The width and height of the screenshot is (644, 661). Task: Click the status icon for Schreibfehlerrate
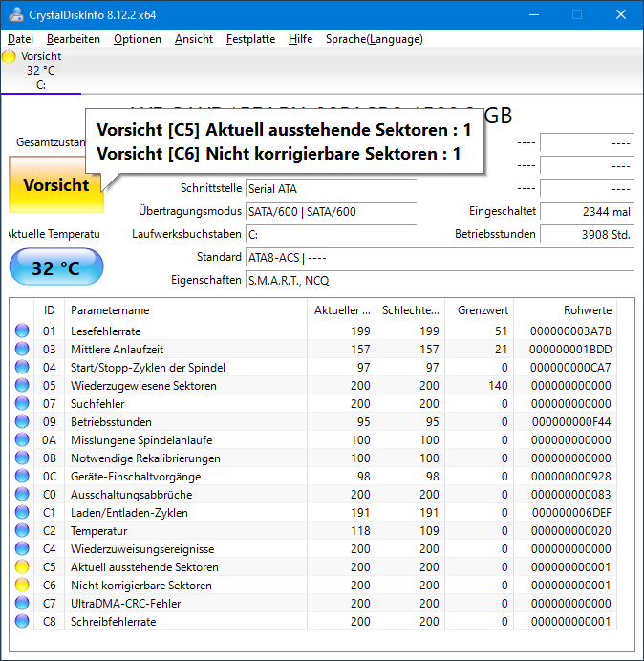click(x=22, y=621)
